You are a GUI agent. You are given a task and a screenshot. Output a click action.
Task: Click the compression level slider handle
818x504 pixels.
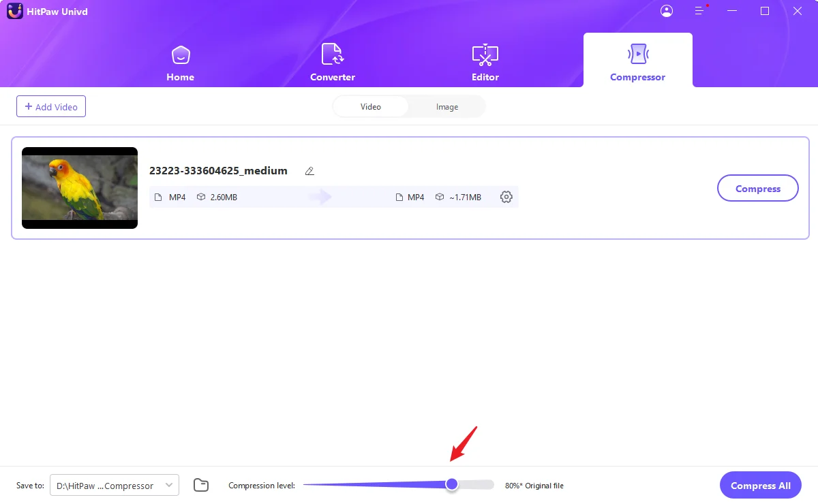click(x=451, y=484)
